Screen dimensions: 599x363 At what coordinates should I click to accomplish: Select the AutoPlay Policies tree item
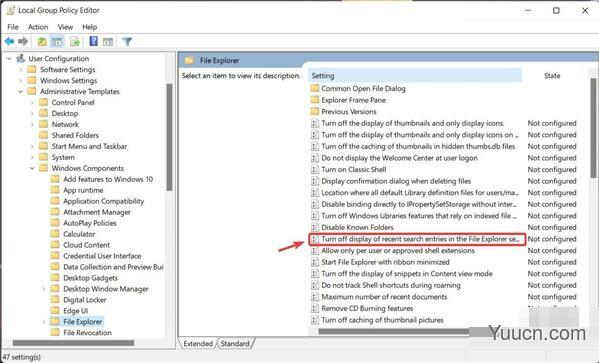[90, 223]
